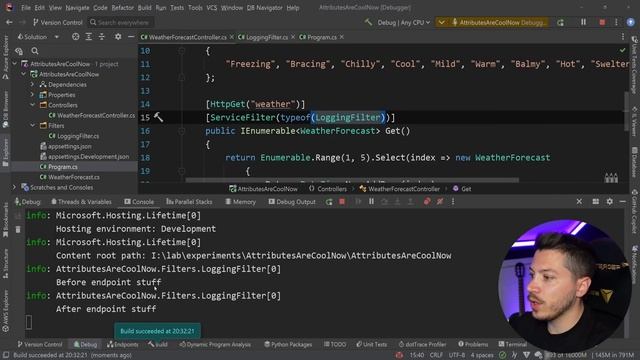This screenshot has height=360, width=640.
Task: Open the AttributesAreCoolNow run configuration dropdown
Action: pos(491,22)
